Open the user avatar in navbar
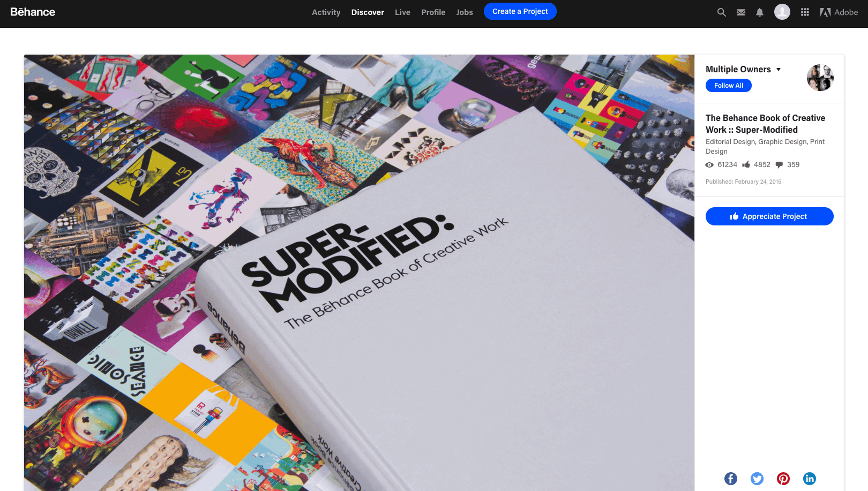Screen dimensions: 868x491 [x=782, y=12]
